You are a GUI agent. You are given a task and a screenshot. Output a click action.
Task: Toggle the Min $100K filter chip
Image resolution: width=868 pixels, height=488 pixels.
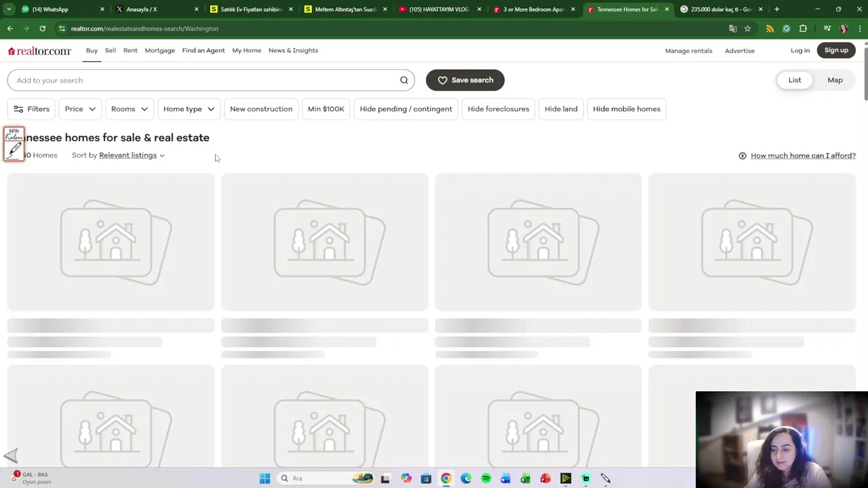[x=325, y=109]
